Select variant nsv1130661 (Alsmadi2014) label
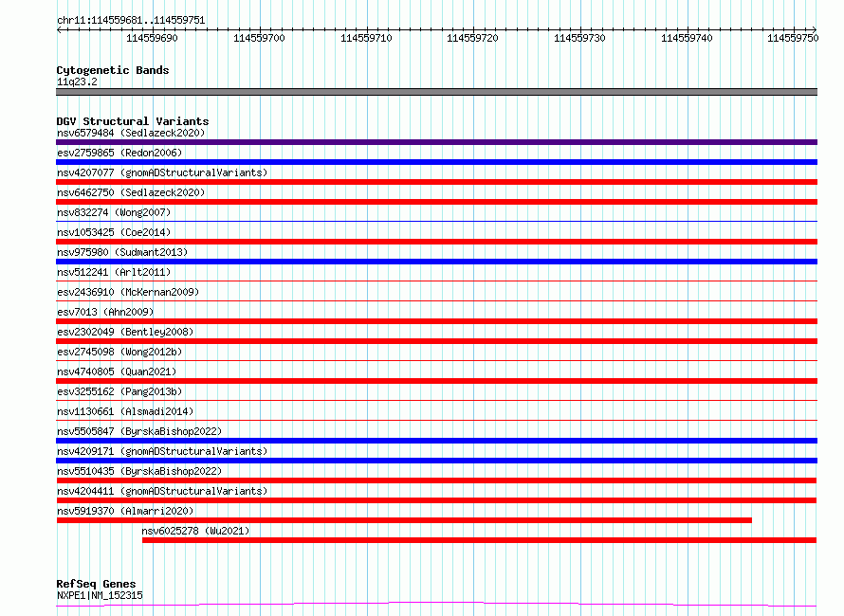 pyautogui.click(x=125, y=411)
